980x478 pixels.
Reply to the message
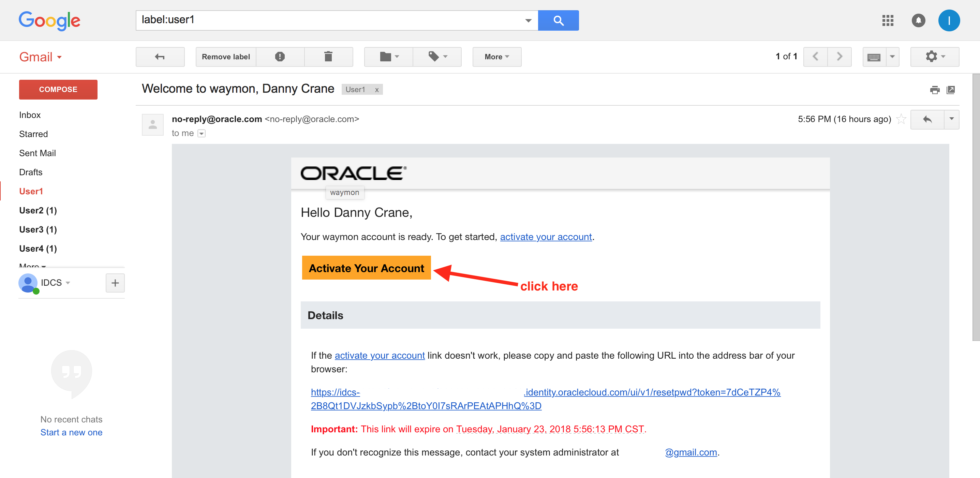[927, 119]
